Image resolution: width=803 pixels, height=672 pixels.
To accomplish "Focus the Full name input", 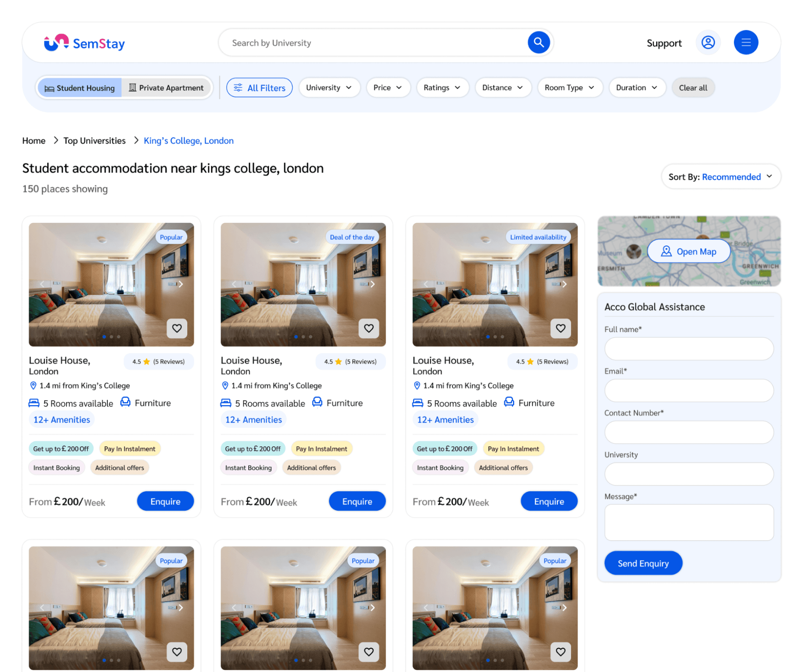I will click(689, 349).
